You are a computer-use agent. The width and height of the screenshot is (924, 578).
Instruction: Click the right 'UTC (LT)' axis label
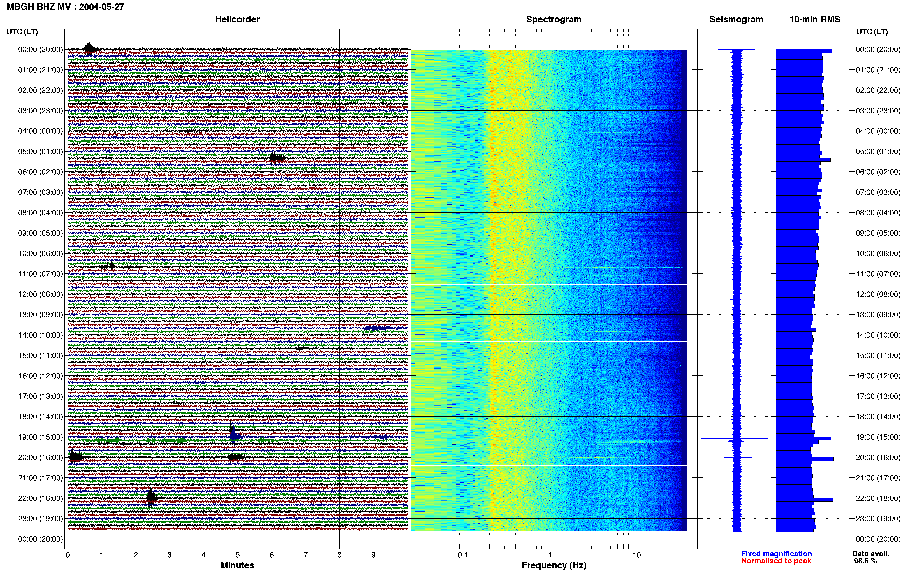[x=872, y=32]
